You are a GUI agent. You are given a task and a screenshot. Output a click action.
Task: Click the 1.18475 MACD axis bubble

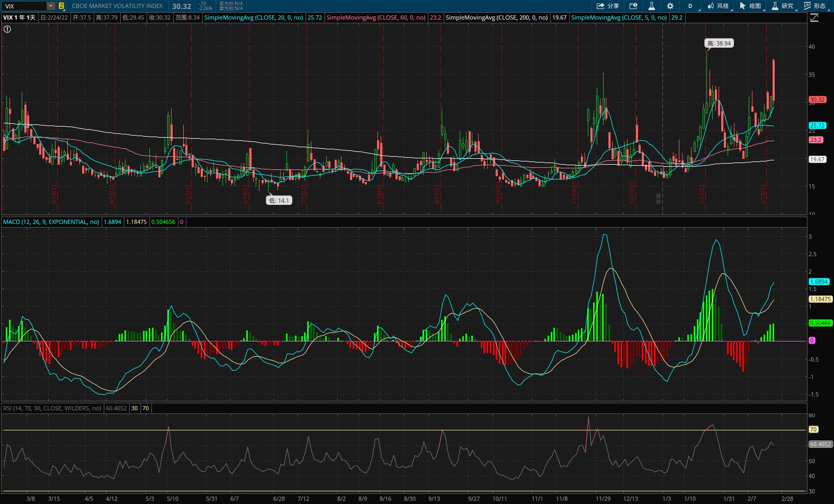pos(820,299)
